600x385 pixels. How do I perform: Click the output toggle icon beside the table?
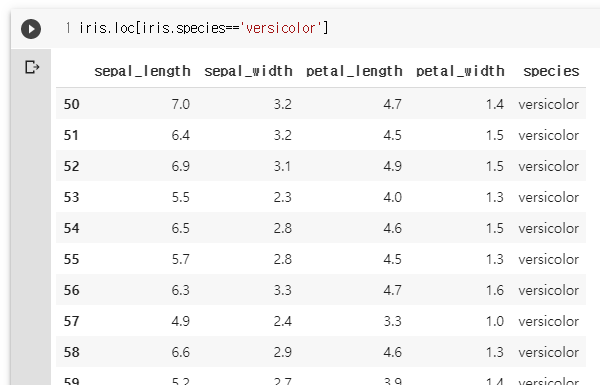pos(32,67)
